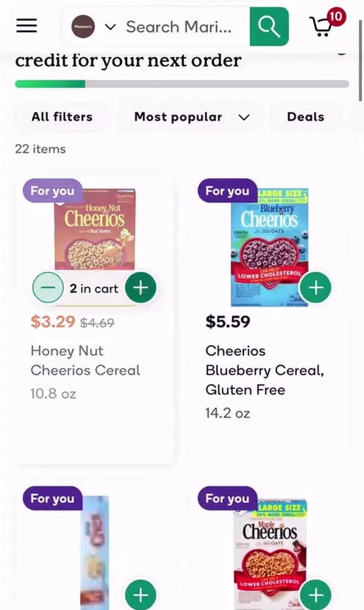This screenshot has width=364, height=610.
Task: Remove one Honey Nut Cheerios from cart
Action: [x=48, y=288]
